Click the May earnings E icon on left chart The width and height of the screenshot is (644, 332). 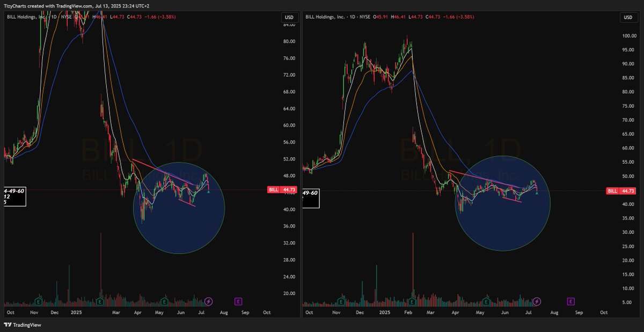[164, 301]
